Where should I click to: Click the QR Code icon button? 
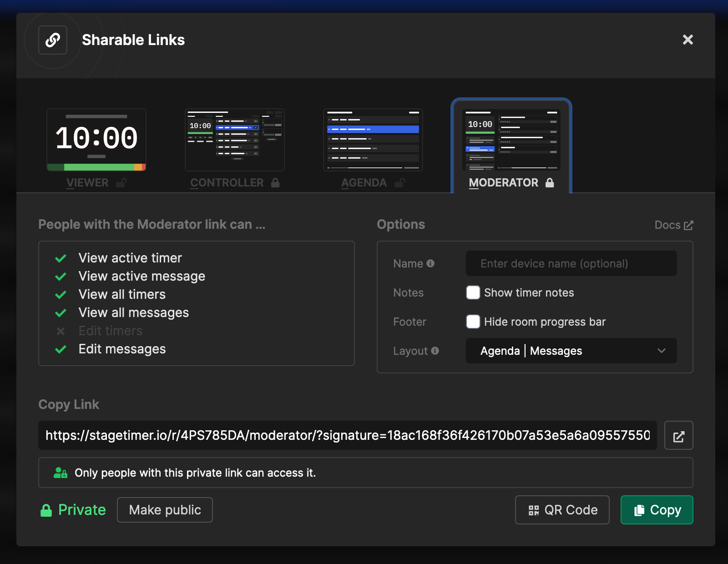pyautogui.click(x=562, y=510)
